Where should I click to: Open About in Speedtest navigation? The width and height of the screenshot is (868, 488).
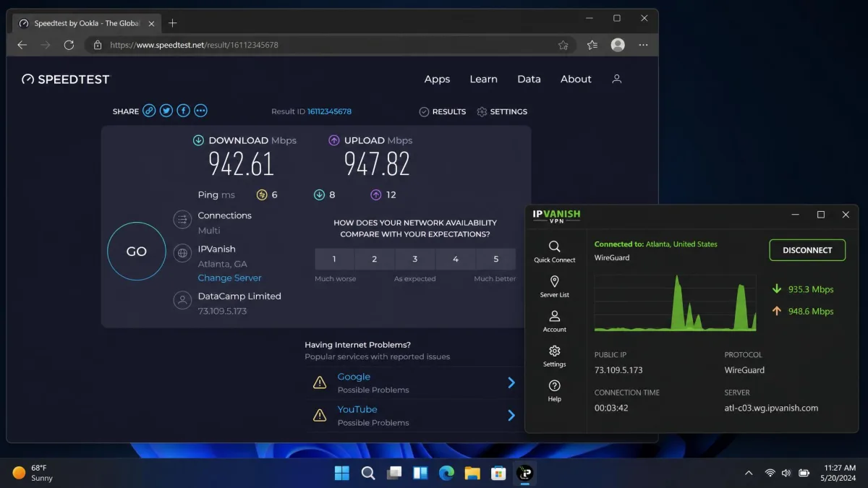[576, 80]
